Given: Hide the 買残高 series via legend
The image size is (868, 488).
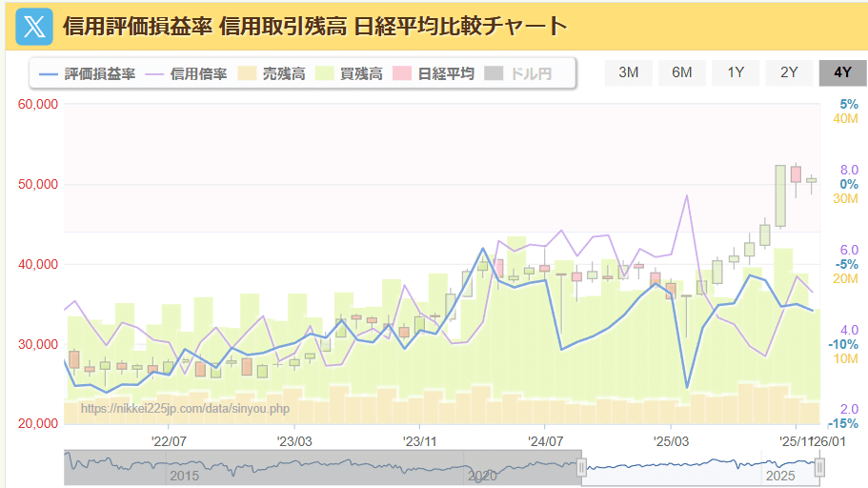Looking at the screenshot, I should pyautogui.click(x=349, y=73).
